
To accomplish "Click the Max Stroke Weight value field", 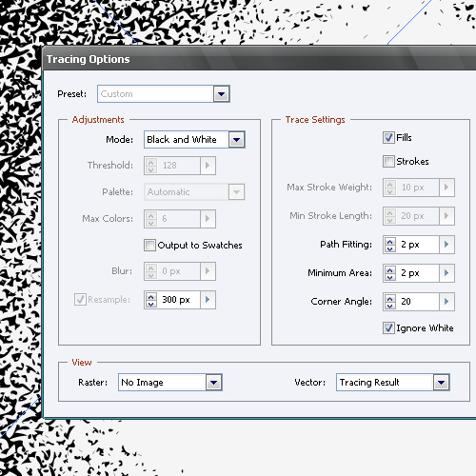I will click(x=417, y=188).
